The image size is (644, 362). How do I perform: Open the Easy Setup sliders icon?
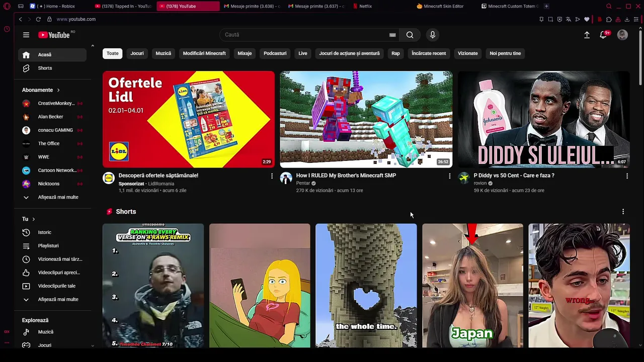[x=636, y=19]
